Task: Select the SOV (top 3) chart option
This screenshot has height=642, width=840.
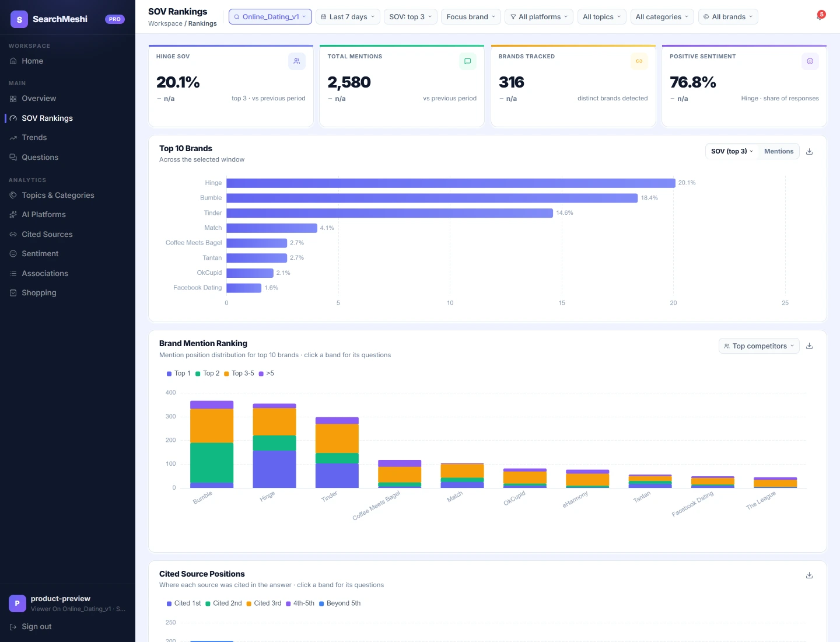Action: 732,151
